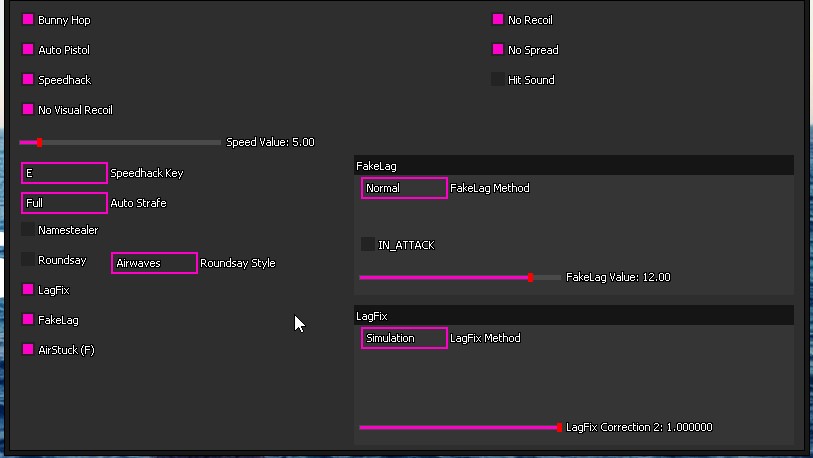Image resolution: width=813 pixels, height=458 pixels.
Task: Toggle the Bunny Hop checkbox
Action: click(28, 20)
